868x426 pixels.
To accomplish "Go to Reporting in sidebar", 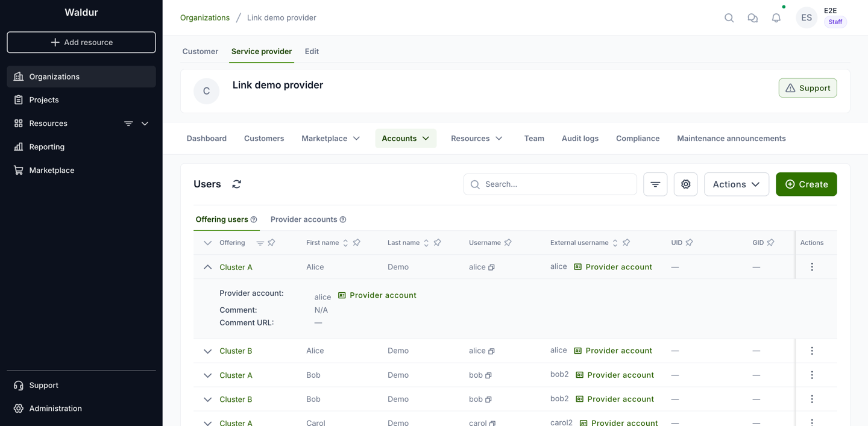I will pos(81,147).
